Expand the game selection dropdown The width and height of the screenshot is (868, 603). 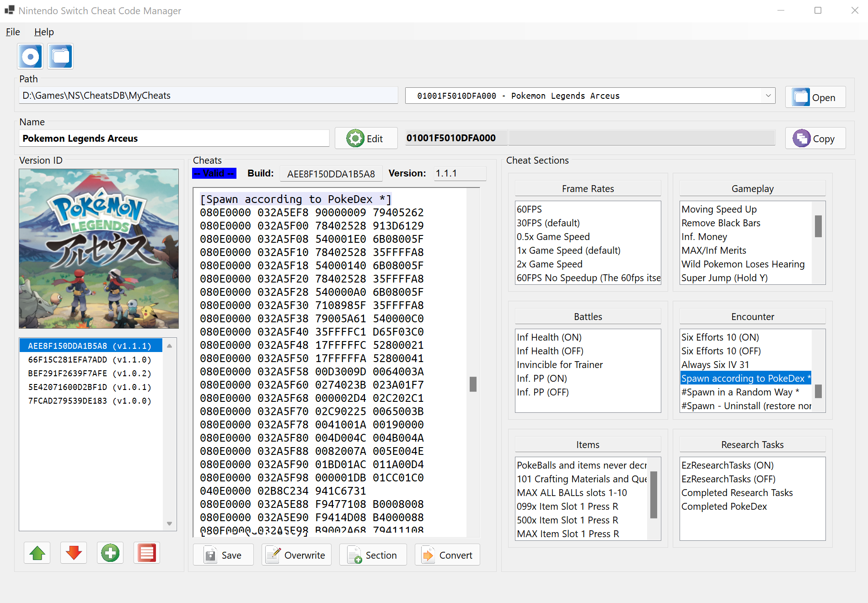(x=768, y=96)
